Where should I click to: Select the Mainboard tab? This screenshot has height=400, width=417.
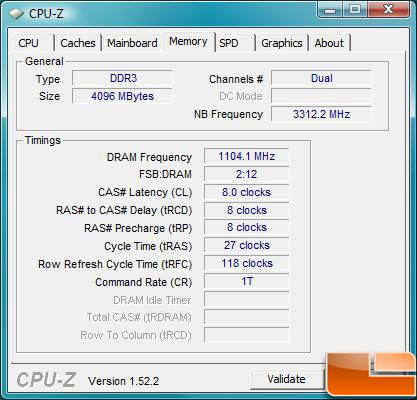pos(132,43)
